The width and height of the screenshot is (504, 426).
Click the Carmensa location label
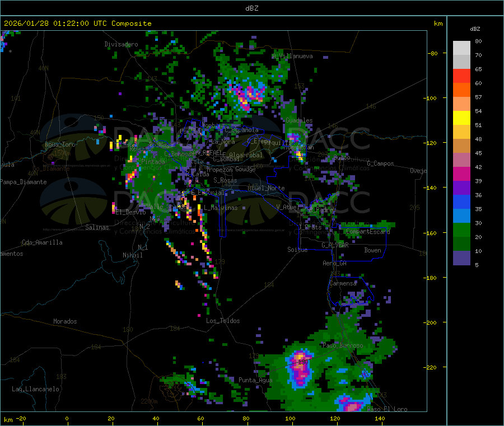point(343,283)
